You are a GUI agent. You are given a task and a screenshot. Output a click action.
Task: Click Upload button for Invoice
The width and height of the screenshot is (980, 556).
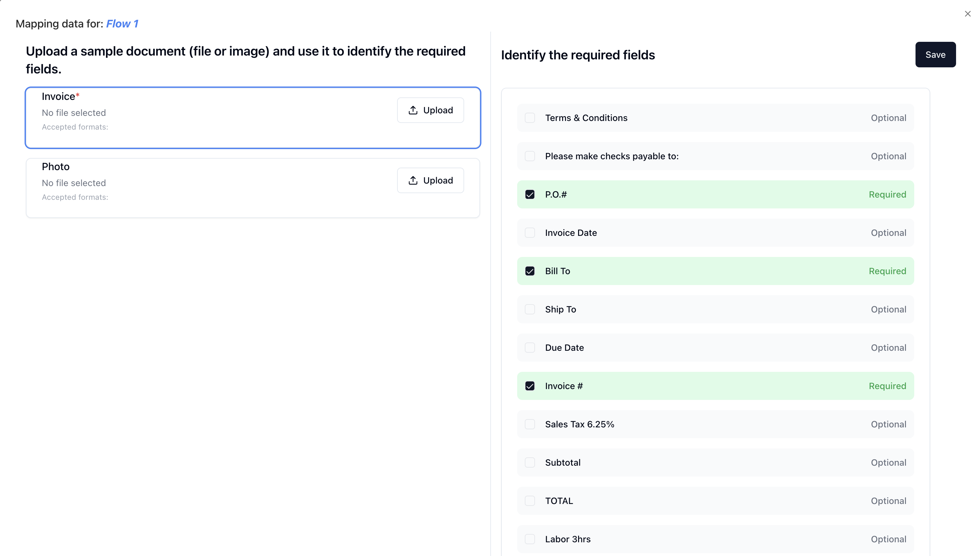430,110
